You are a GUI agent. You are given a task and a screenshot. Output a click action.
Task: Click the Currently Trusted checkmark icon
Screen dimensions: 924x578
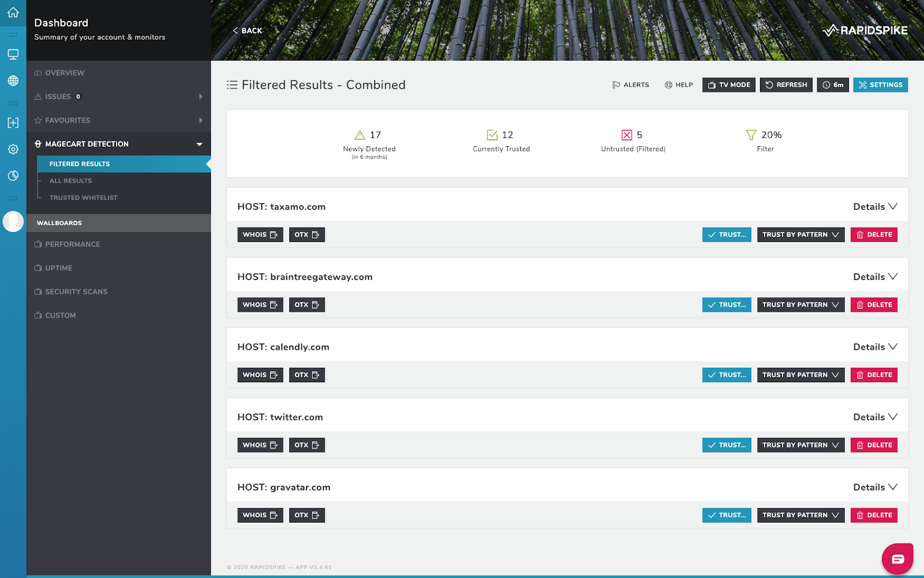point(492,135)
